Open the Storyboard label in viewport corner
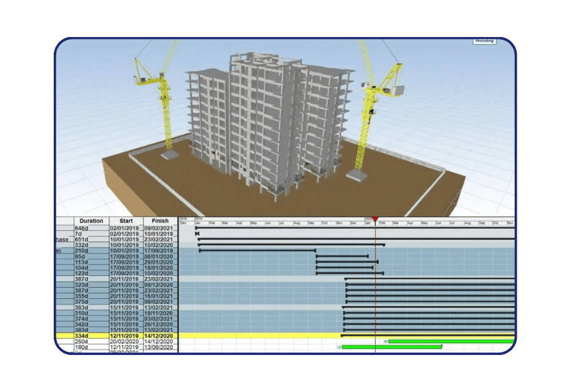The image size is (571, 392). pyautogui.click(x=485, y=41)
